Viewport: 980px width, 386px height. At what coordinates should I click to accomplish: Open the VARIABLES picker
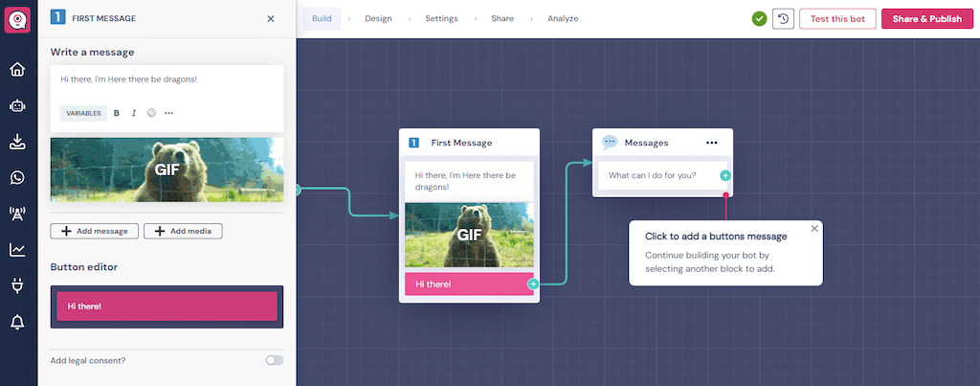click(x=83, y=113)
